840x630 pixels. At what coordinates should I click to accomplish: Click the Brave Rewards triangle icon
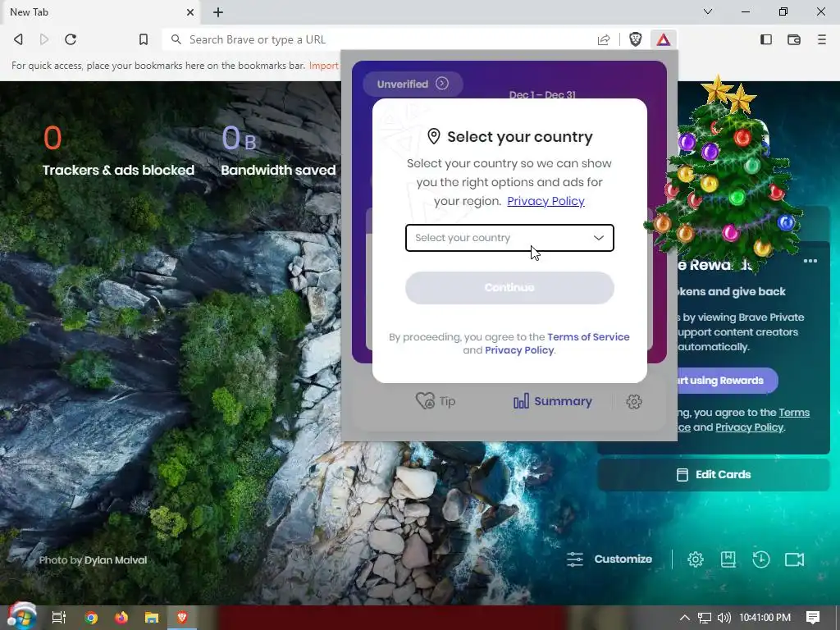point(663,39)
